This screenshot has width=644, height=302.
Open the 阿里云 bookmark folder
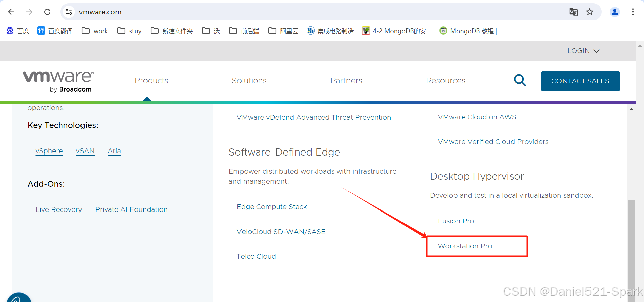[283, 31]
